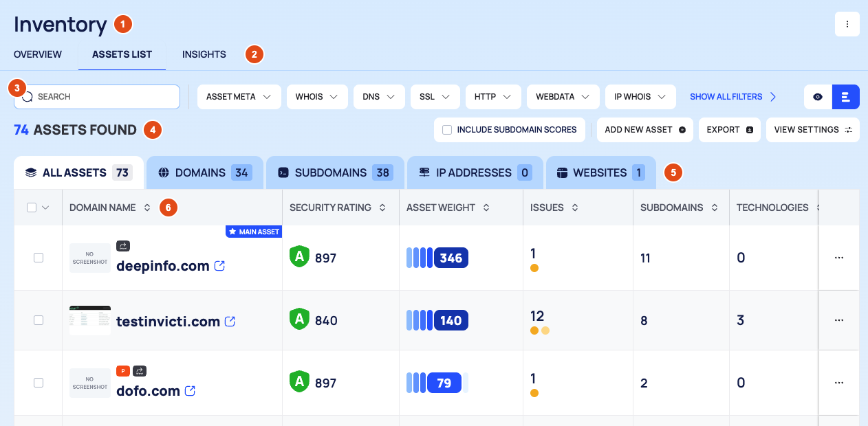Click the green A rating shield for deepinfo.com
This screenshot has width=868, height=426.
point(299,257)
